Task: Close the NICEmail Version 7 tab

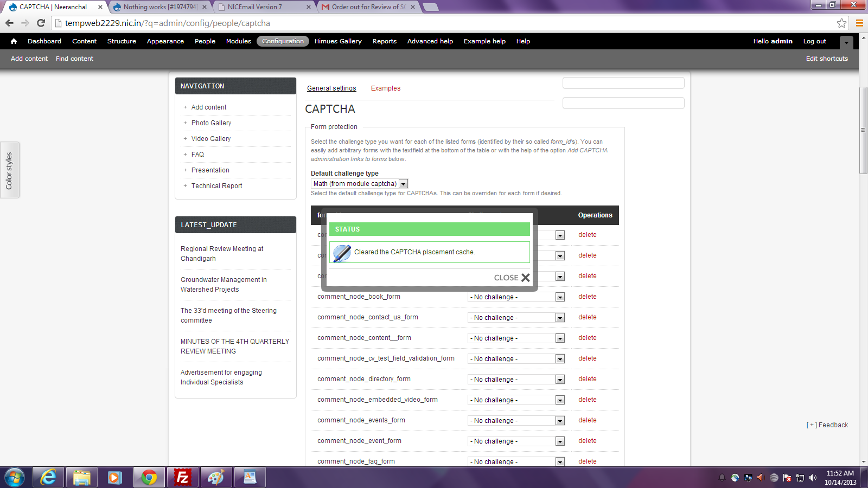Action: (x=309, y=7)
